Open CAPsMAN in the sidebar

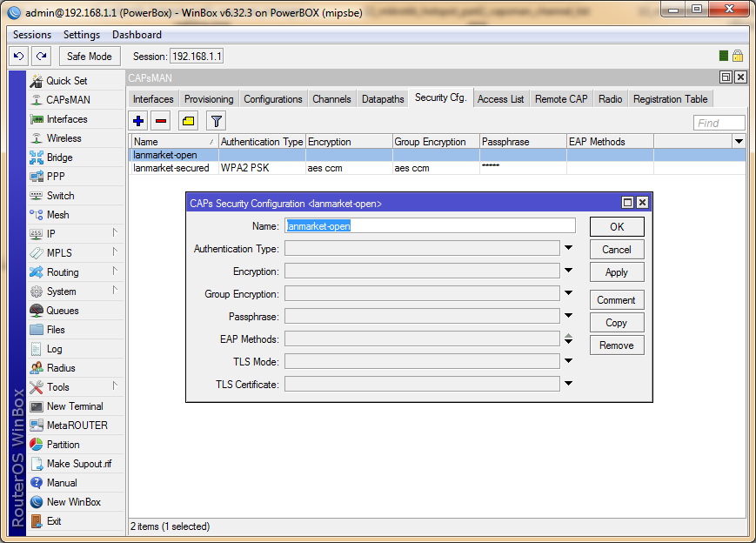tap(67, 100)
